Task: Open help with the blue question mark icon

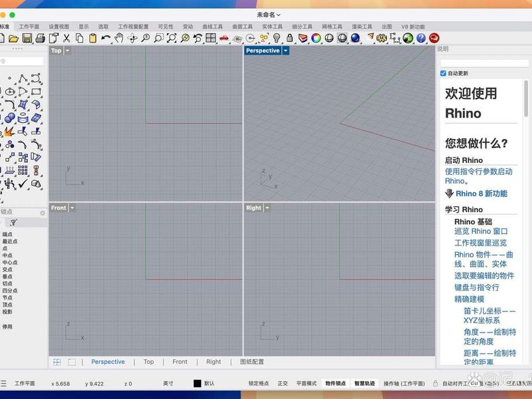Action: 421,38
